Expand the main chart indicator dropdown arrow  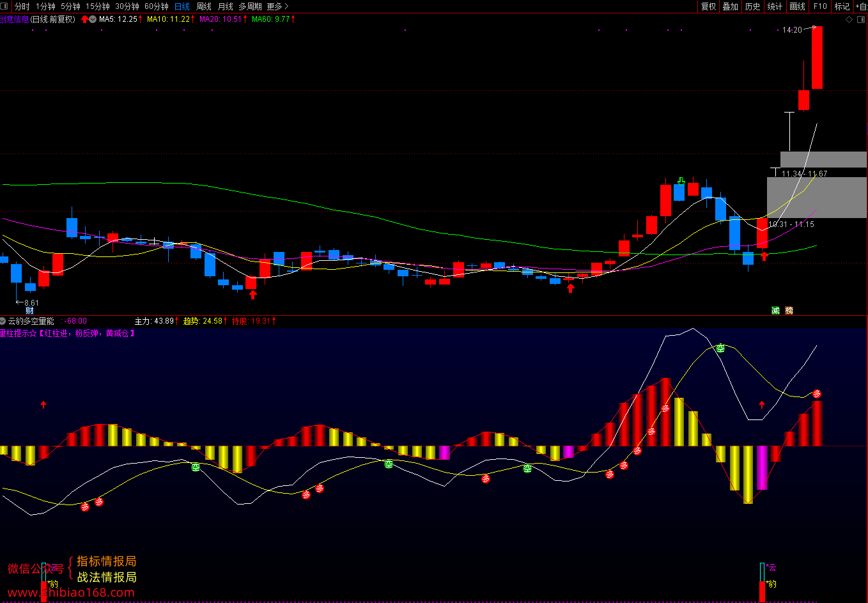click(93, 19)
